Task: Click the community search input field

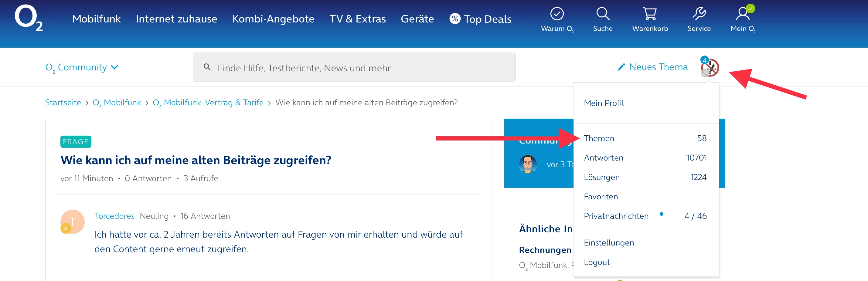Action: (354, 67)
